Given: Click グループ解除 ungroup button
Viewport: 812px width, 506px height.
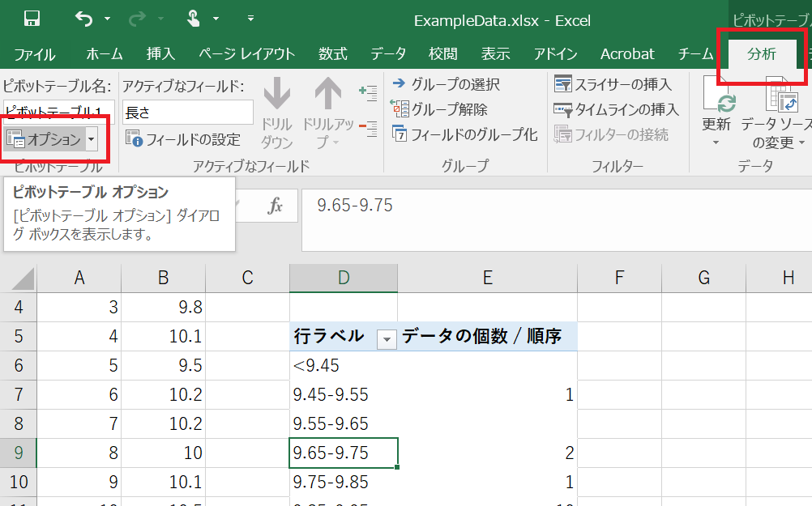Looking at the screenshot, I should click(439, 109).
